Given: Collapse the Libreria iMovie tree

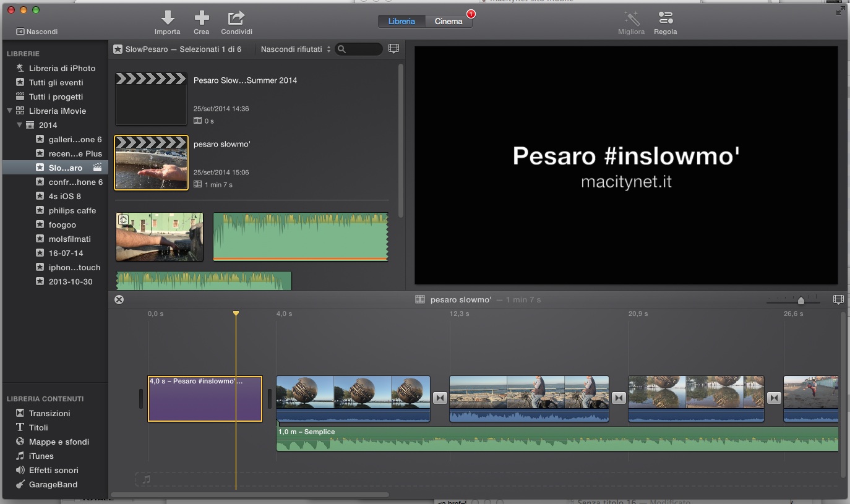Looking at the screenshot, I should pyautogui.click(x=10, y=111).
